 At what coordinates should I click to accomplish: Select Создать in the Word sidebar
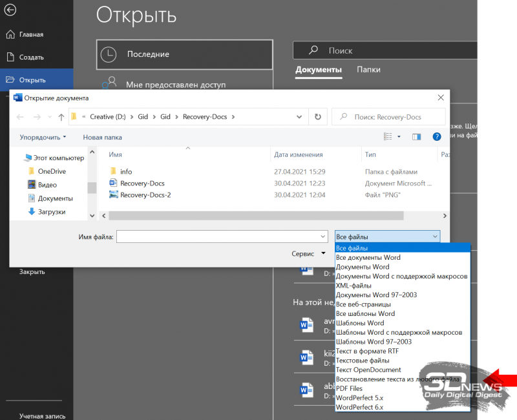pos(25,57)
